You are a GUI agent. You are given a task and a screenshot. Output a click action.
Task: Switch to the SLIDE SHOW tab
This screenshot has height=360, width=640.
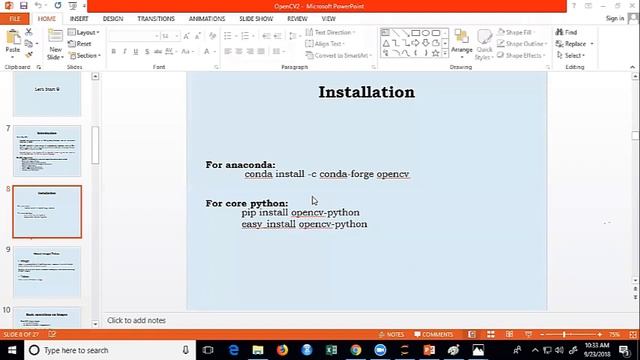coord(256,19)
